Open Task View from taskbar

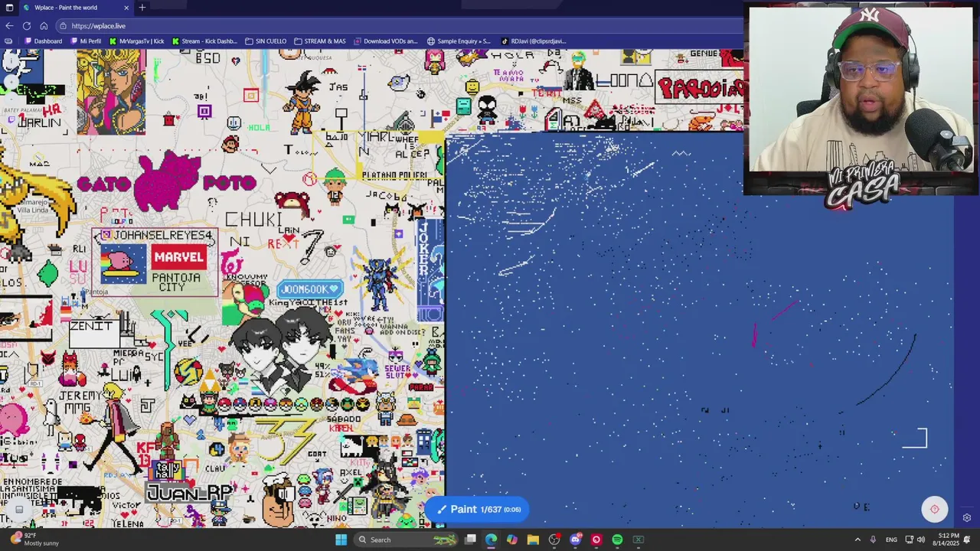point(471,540)
